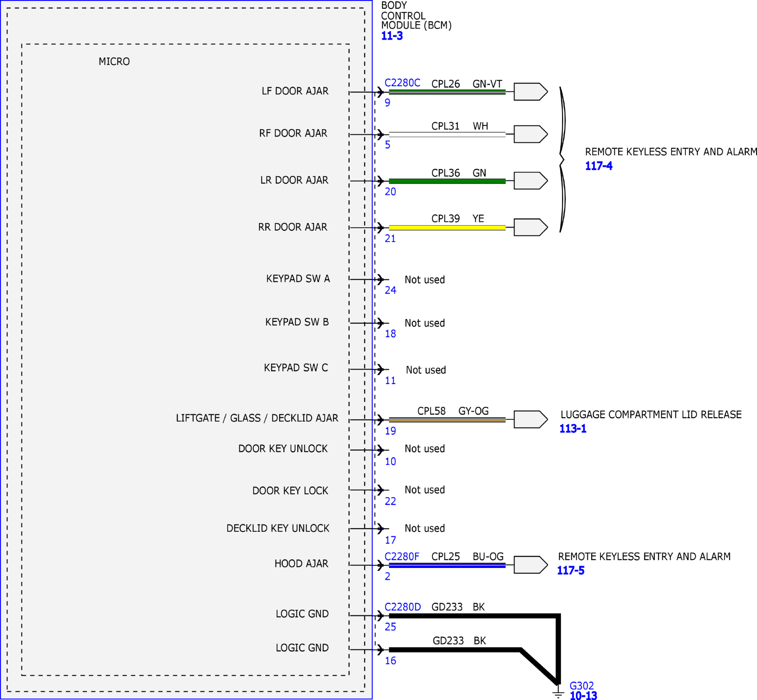
Task: Click the off-page arrow for CPL39 YE
Action: [x=531, y=227]
